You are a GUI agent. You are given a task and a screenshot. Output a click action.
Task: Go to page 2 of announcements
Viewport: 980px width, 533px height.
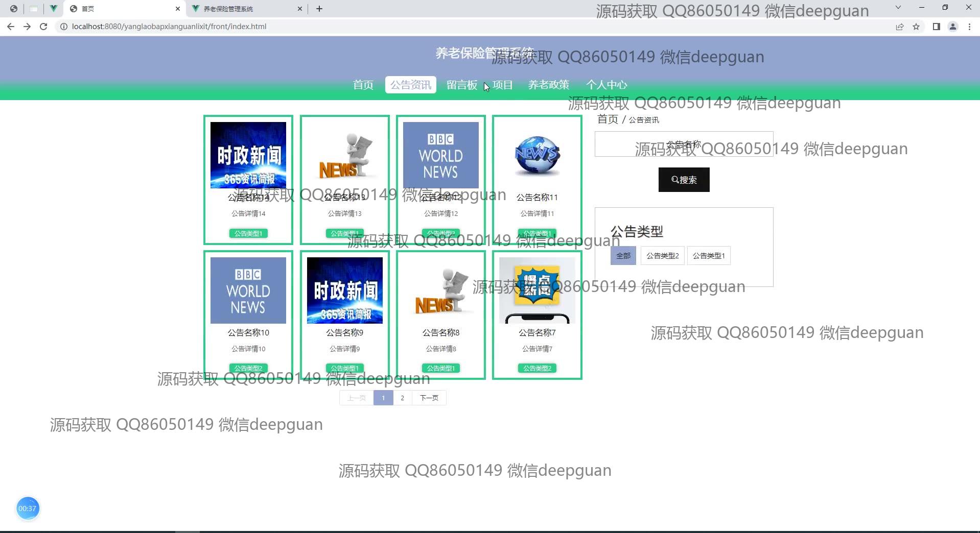[402, 398]
